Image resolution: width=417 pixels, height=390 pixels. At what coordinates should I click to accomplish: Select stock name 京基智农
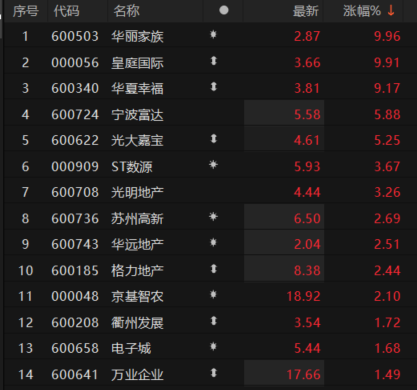tap(137, 296)
